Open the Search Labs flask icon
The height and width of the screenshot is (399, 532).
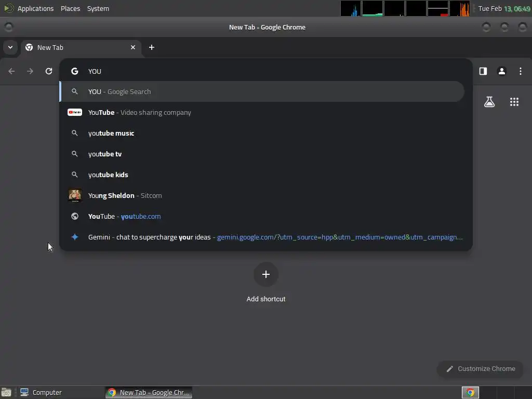489,102
